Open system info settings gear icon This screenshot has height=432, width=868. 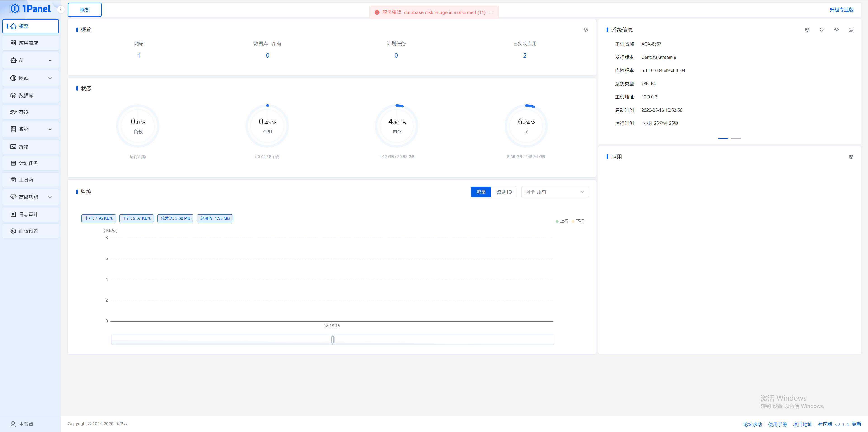(807, 30)
